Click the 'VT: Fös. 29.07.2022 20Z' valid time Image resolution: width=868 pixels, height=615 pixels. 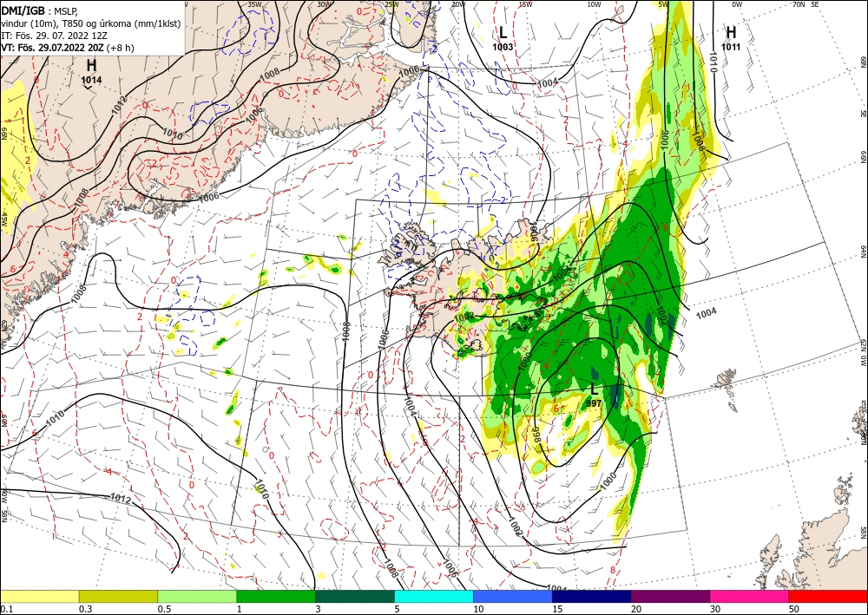[x=52, y=48]
